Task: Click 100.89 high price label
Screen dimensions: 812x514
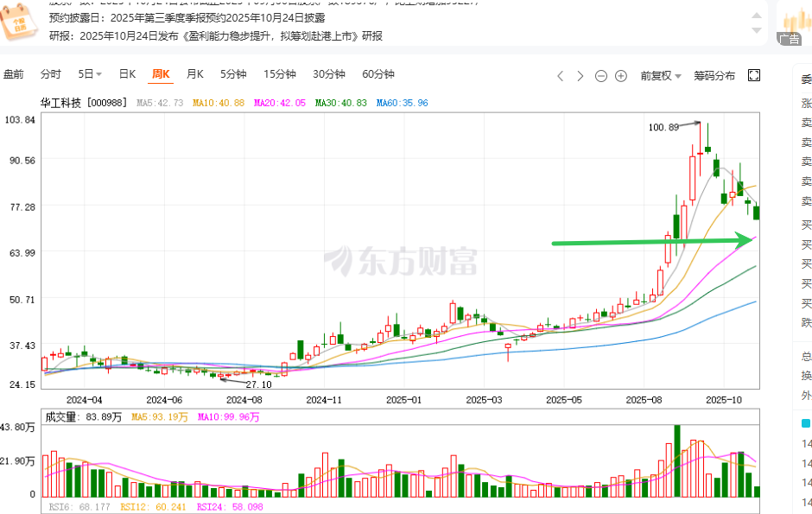Action: pyautogui.click(x=663, y=127)
